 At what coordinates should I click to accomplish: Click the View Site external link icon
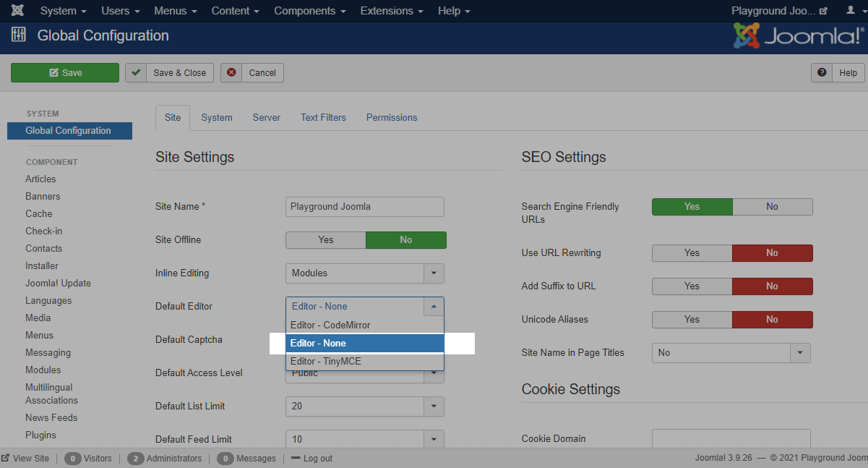pyautogui.click(x=6, y=459)
